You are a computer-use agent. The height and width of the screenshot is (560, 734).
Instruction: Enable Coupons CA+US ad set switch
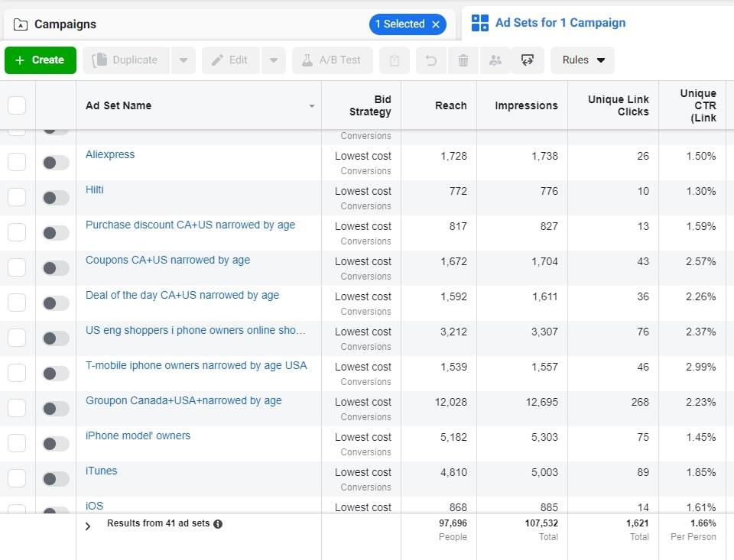[56, 268]
